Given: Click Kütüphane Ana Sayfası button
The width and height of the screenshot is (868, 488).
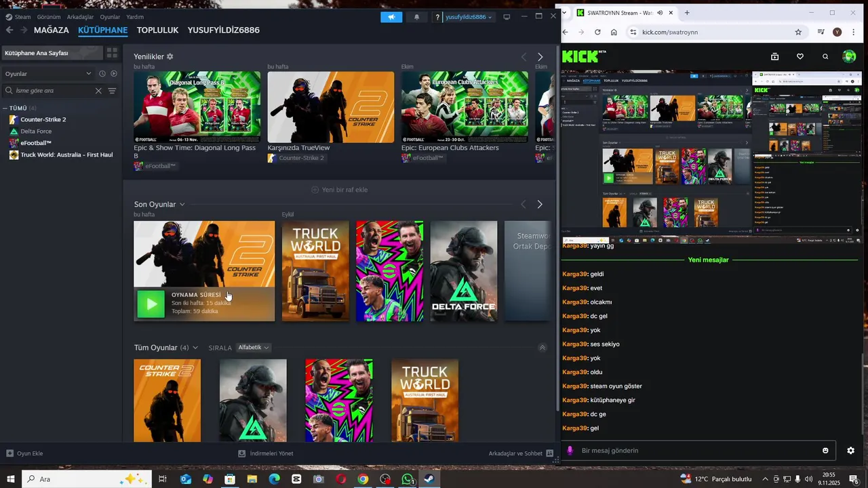Looking at the screenshot, I should tap(52, 53).
